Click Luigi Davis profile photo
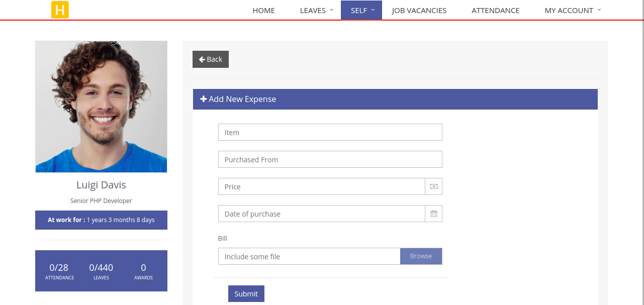The image size is (644, 305). tap(101, 107)
